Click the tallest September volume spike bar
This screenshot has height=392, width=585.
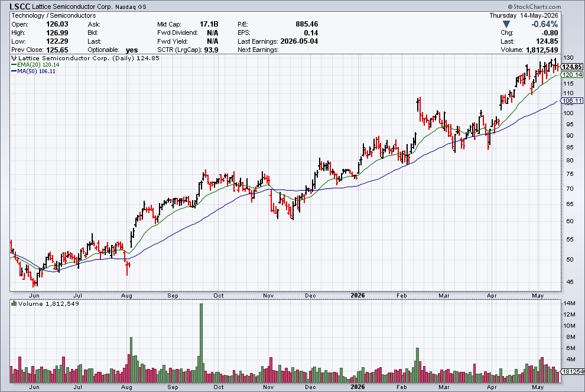point(201,343)
